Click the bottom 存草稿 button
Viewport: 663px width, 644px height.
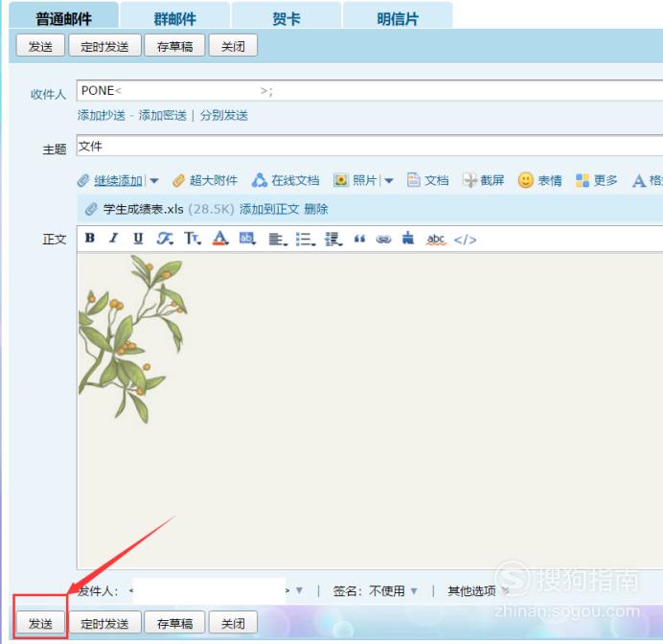(174, 622)
